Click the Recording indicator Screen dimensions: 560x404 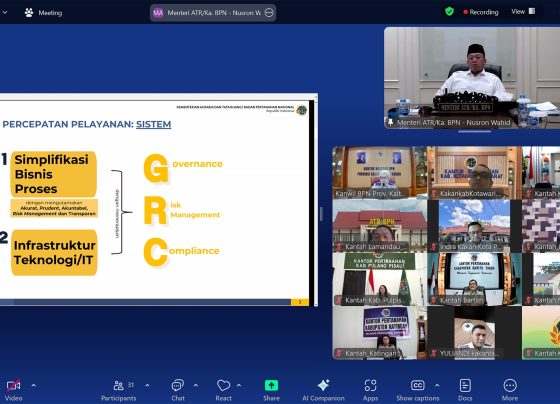(x=481, y=12)
